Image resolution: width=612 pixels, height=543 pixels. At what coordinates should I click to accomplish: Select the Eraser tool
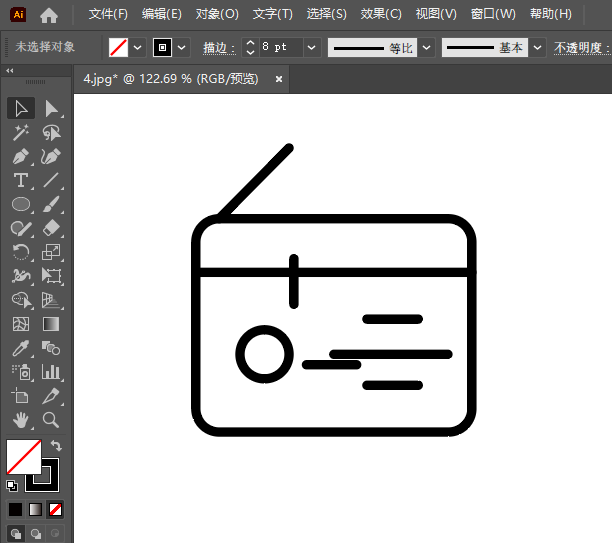coord(52,228)
